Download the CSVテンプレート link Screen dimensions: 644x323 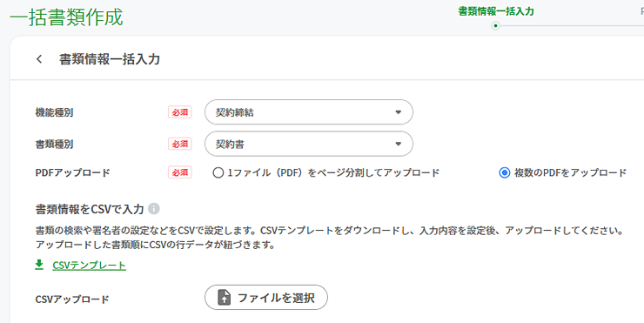point(89,266)
